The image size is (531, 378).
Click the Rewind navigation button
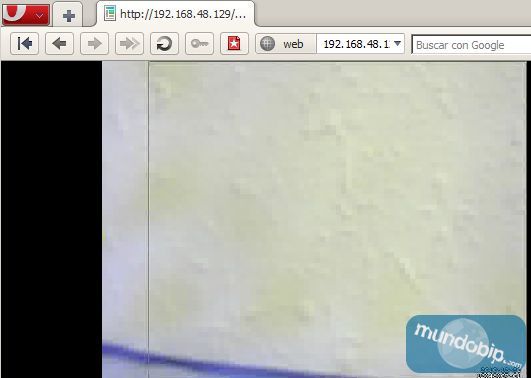point(24,43)
